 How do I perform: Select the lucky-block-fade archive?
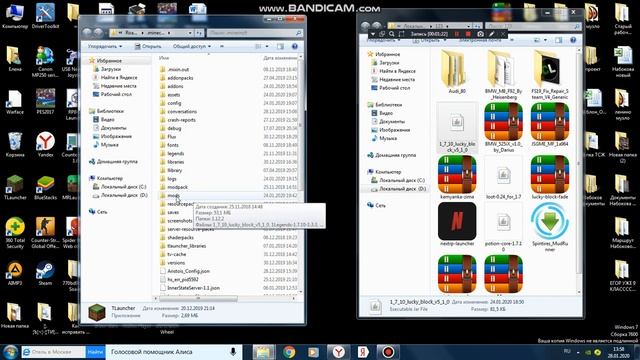tap(550, 177)
